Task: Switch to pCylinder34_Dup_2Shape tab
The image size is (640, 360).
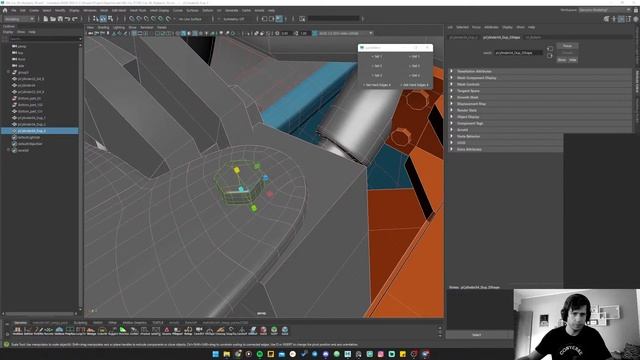Action: click(501, 37)
